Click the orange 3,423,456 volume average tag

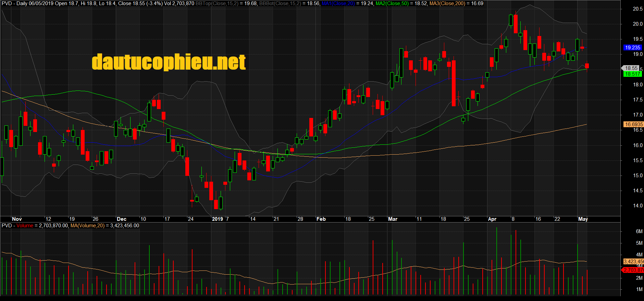633,262
